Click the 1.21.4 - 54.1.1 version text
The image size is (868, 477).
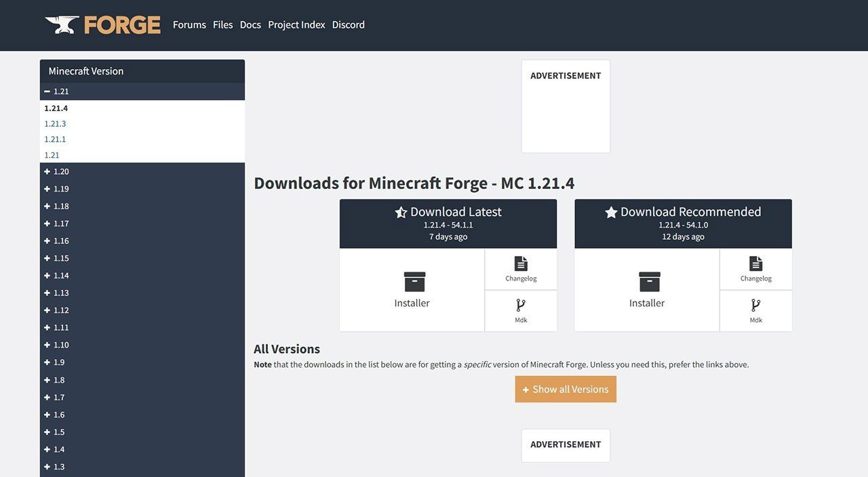click(x=448, y=226)
